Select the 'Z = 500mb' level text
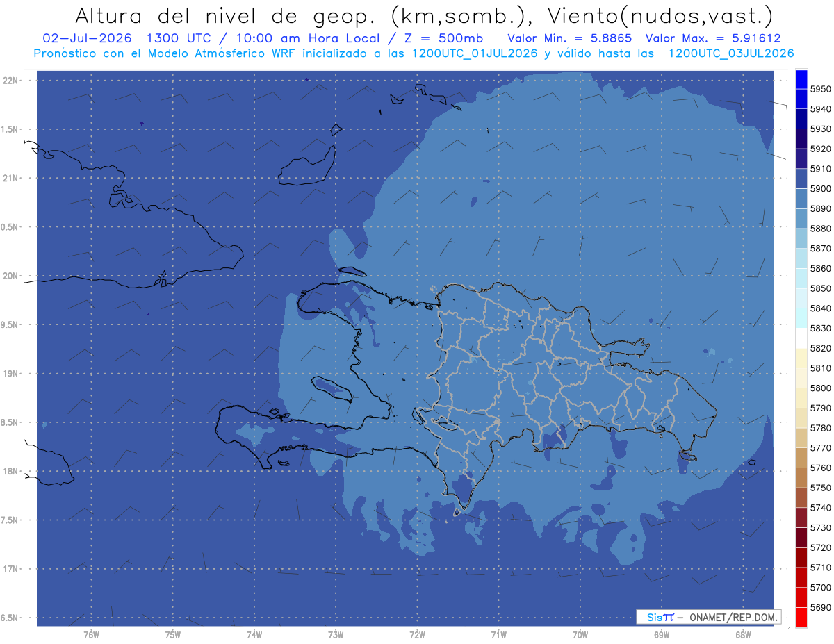 coord(444,39)
